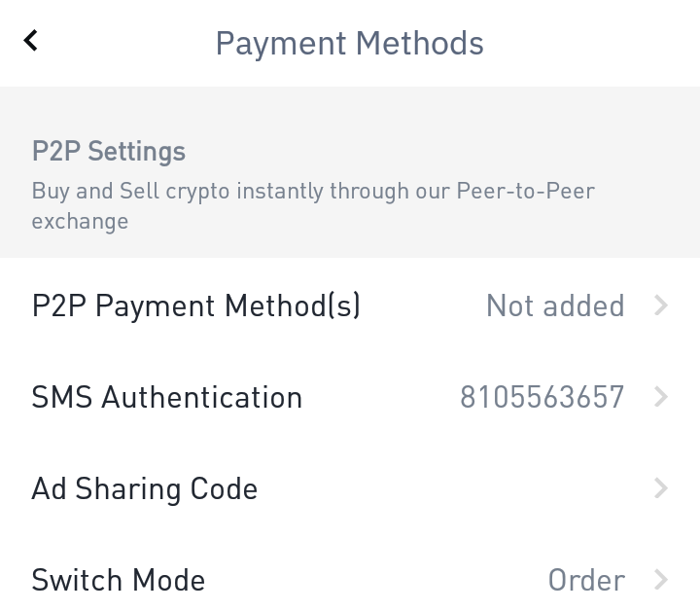This screenshot has height=611, width=700.
Task: Tap the phone number 8105563657
Action: click(542, 397)
